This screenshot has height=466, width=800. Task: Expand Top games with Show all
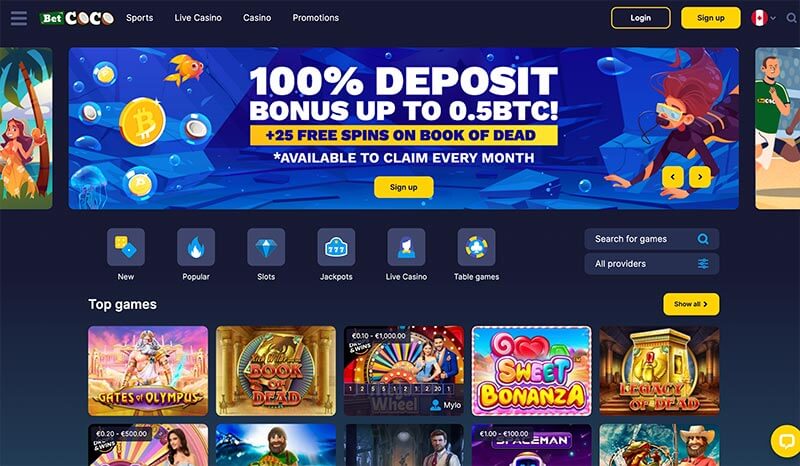click(691, 304)
